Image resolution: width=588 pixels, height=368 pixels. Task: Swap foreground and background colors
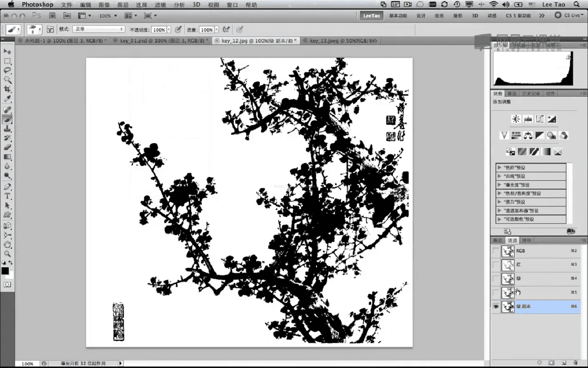click(x=11, y=263)
